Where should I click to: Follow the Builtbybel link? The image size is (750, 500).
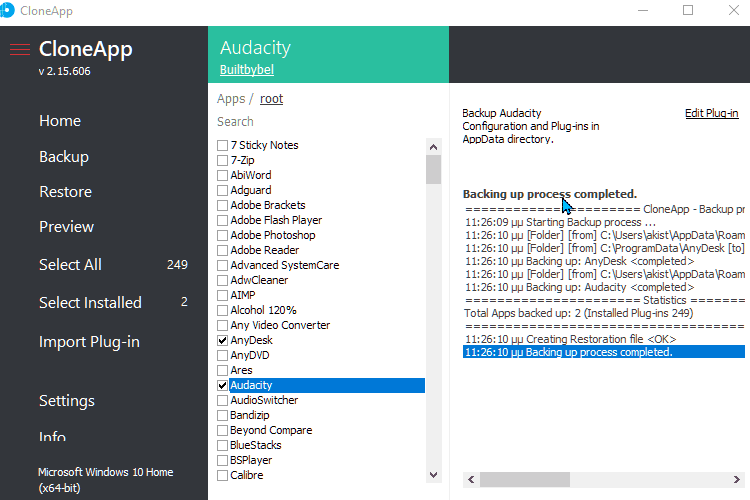[x=247, y=70]
